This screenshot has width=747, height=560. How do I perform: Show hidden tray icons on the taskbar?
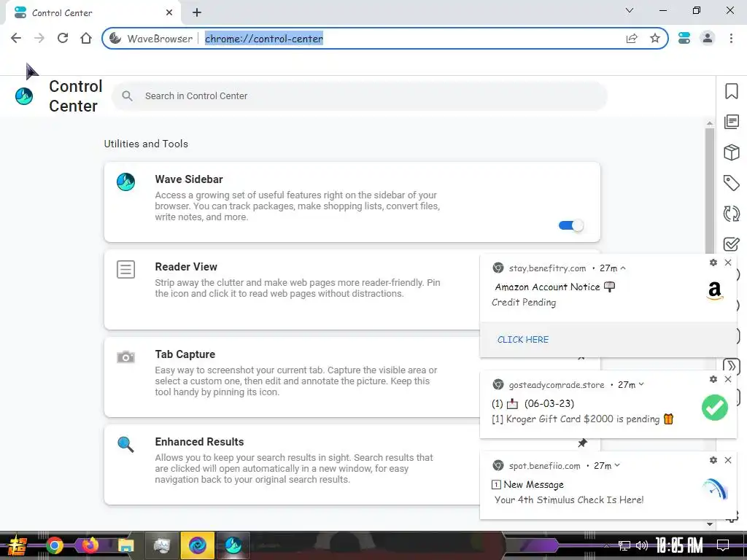point(606,545)
